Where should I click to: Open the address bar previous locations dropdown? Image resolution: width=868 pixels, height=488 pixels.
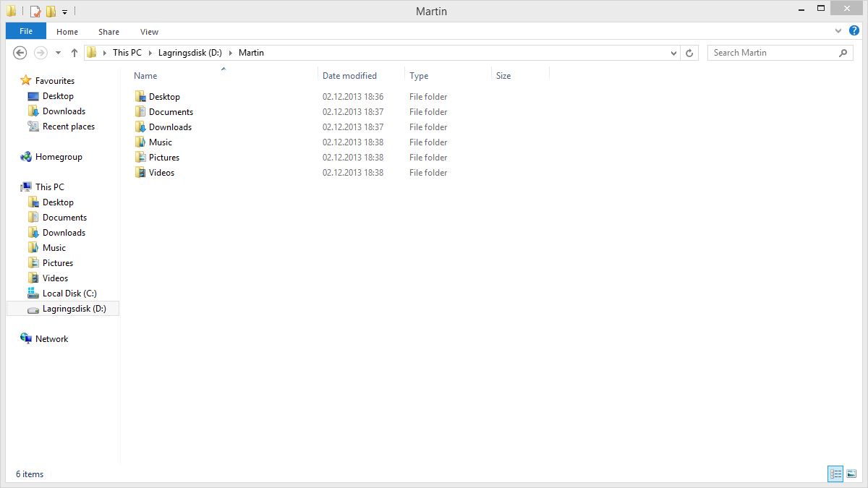674,53
